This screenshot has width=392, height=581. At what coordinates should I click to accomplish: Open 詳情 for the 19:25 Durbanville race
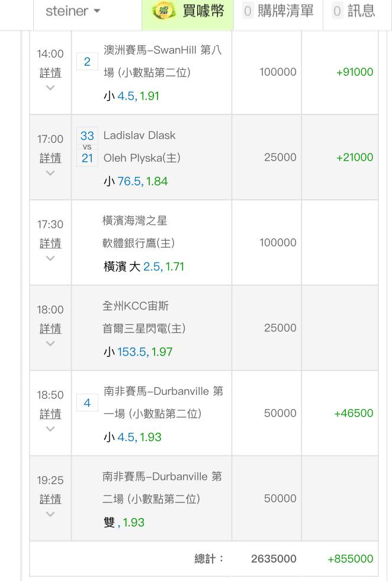click(x=50, y=499)
